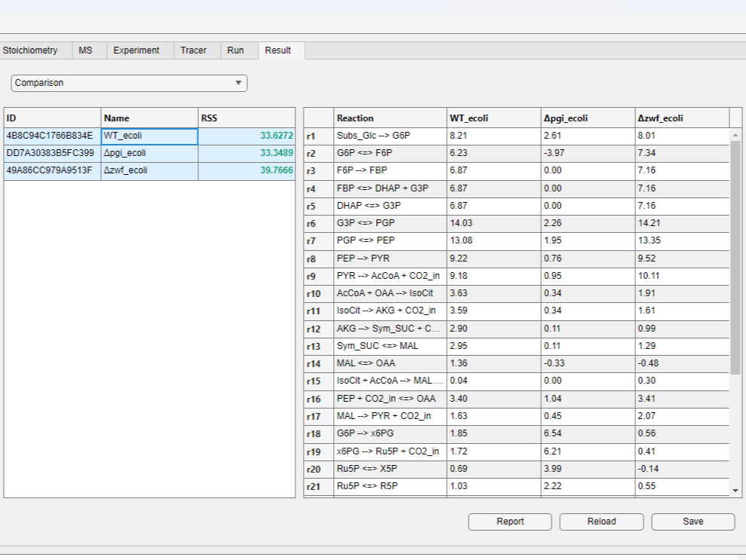The image size is (746, 560).
Task: Select the Δpgi_ecoli model row
Action: tap(148, 153)
